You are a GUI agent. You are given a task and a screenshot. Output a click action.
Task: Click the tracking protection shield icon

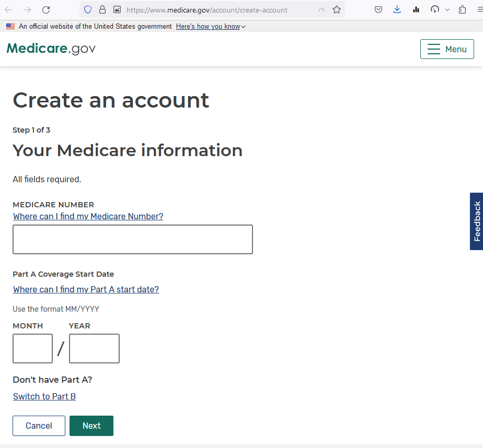[x=87, y=9]
